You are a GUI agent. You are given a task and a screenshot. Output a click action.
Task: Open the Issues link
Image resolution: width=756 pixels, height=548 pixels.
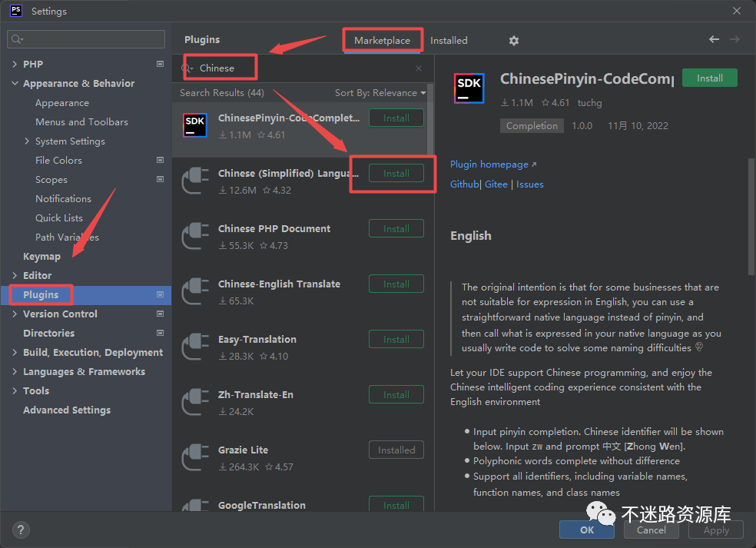click(530, 184)
